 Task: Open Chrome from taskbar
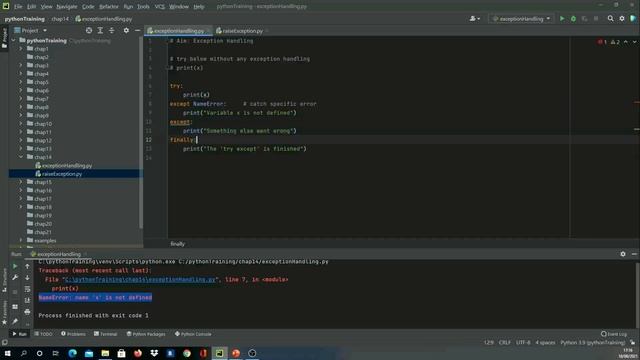click(187, 353)
